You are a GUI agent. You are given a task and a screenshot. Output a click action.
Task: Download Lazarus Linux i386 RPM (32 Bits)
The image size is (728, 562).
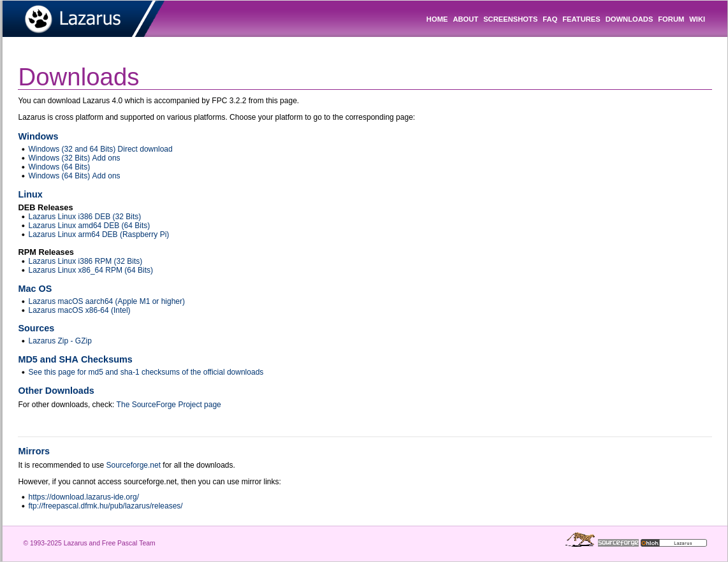(85, 261)
